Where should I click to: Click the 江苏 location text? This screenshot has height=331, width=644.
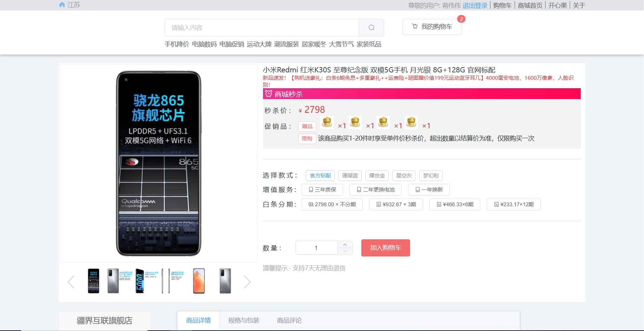(x=74, y=5)
